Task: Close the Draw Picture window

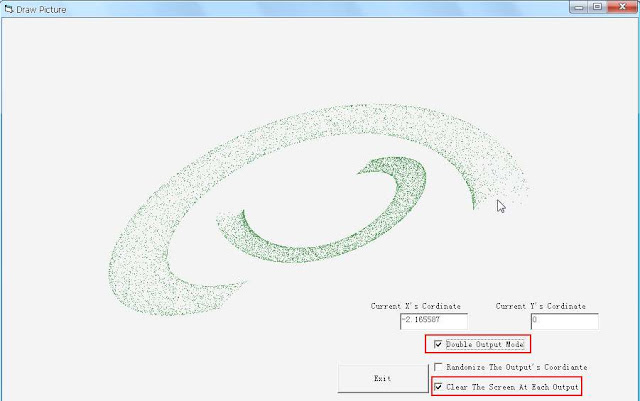Action: coord(622,7)
